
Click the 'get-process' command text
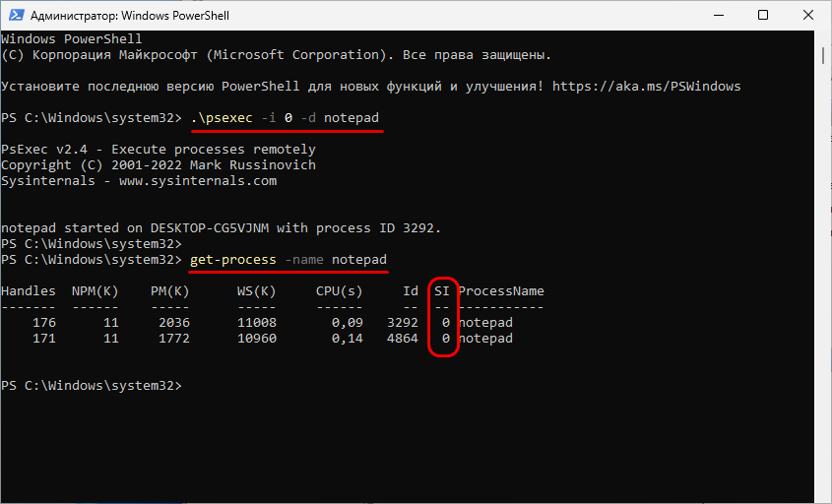(231, 260)
